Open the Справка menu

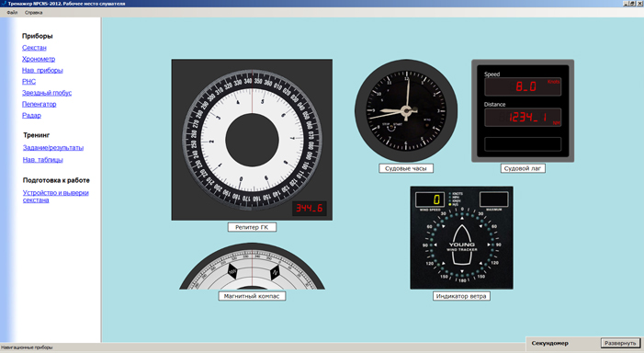(33, 12)
